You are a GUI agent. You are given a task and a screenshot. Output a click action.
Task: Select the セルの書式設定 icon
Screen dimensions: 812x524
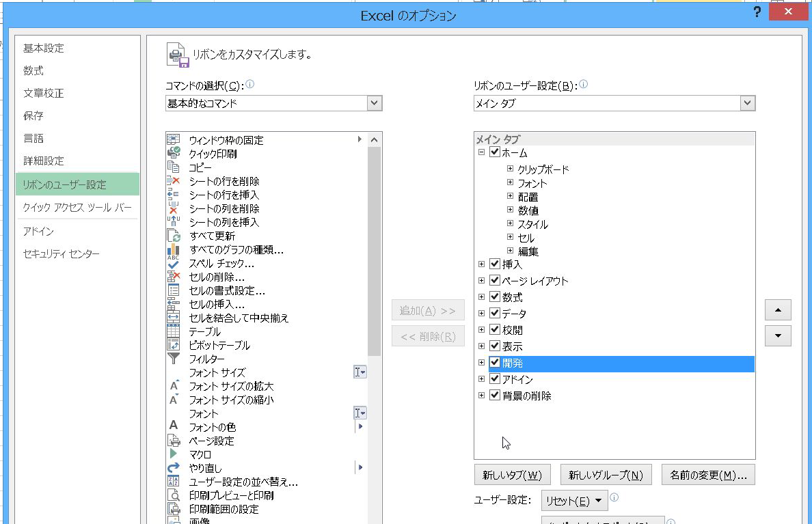coord(173,290)
